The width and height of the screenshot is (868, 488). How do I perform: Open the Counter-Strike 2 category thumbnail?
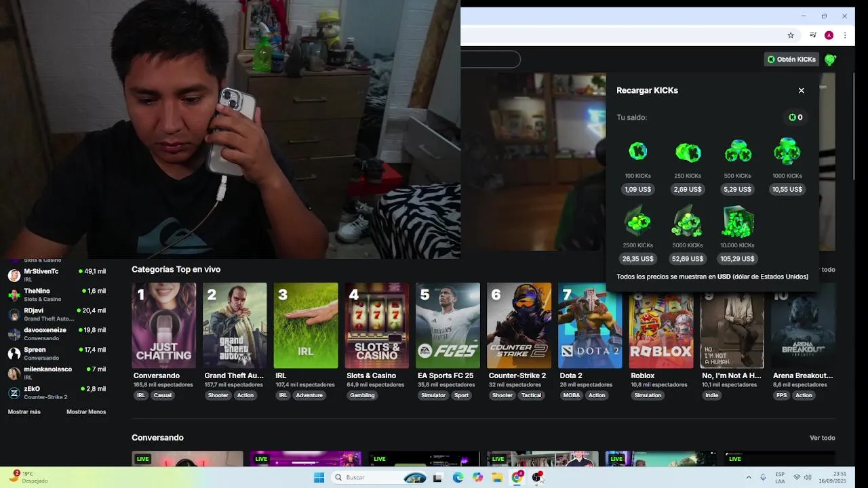click(519, 325)
